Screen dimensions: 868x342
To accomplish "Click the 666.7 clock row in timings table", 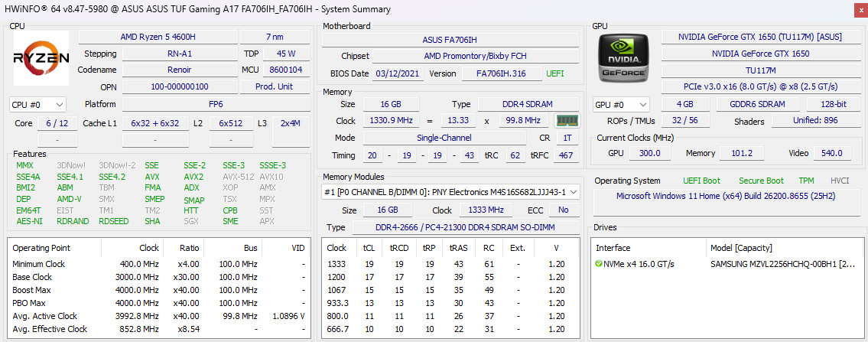I will (450, 329).
